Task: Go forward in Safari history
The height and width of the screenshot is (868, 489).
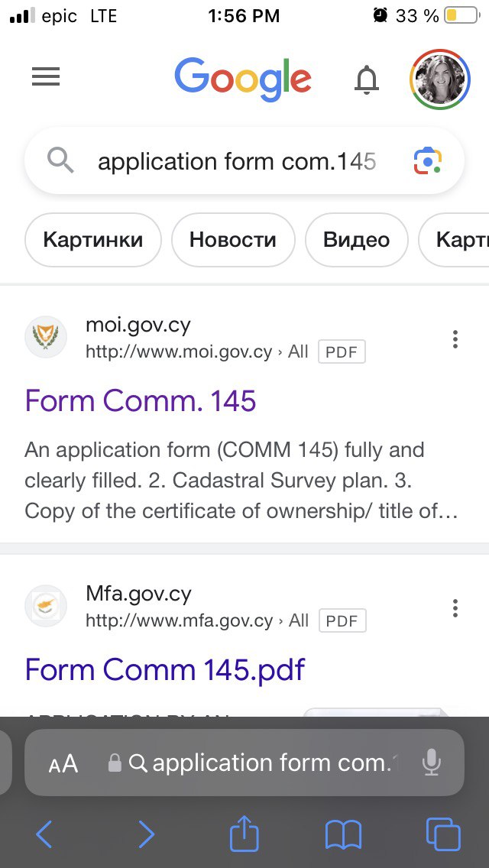Action: (x=145, y=834)
